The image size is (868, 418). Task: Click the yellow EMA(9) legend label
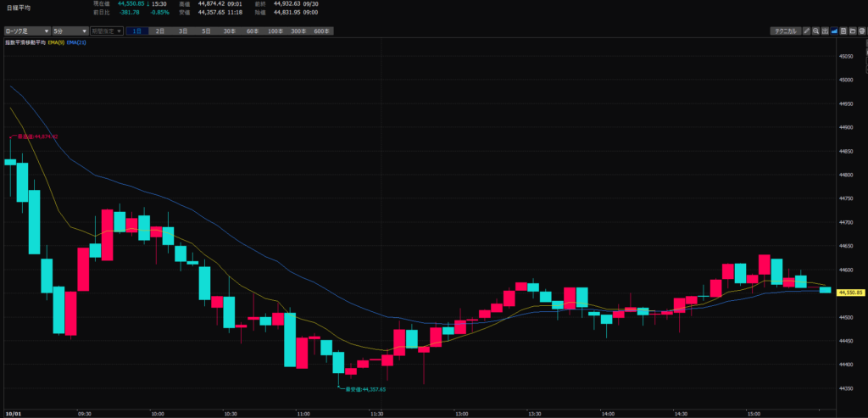pyautogui.click(x=53, y=42)
